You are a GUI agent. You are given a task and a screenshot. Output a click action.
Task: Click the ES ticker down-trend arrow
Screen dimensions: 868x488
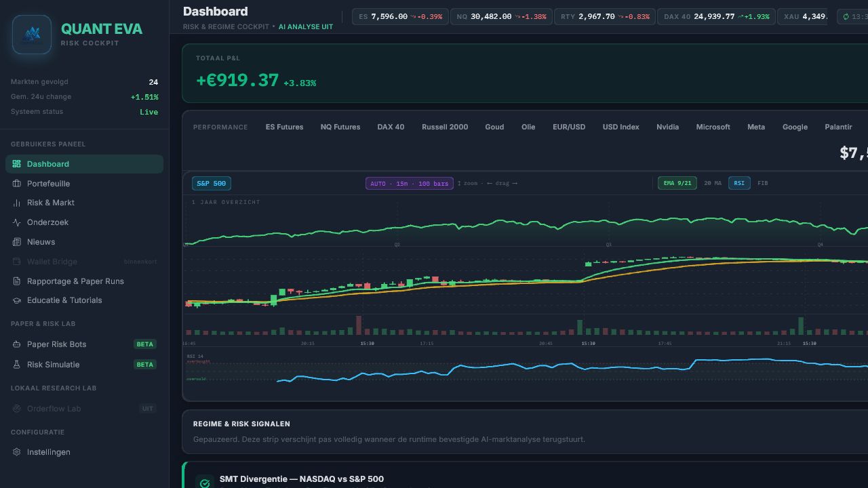click(413, 16)
